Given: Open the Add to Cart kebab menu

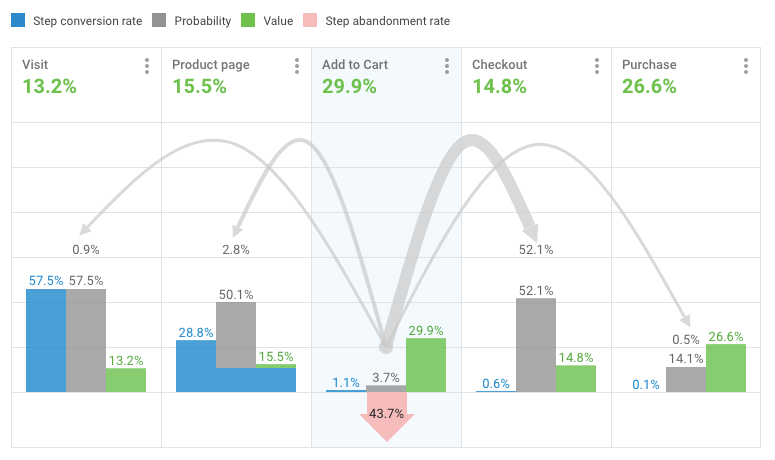Looking at the screenshot, I should tap(447, 66).
